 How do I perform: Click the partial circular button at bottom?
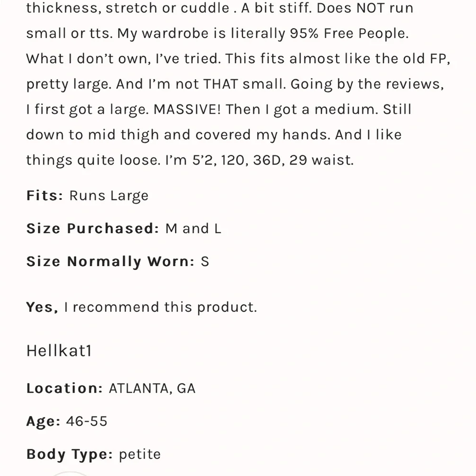[x=70, y=474]
